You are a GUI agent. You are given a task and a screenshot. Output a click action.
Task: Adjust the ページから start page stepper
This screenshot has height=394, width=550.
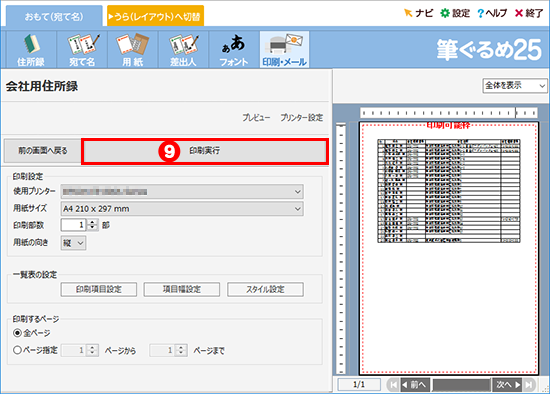coord(92,350)
